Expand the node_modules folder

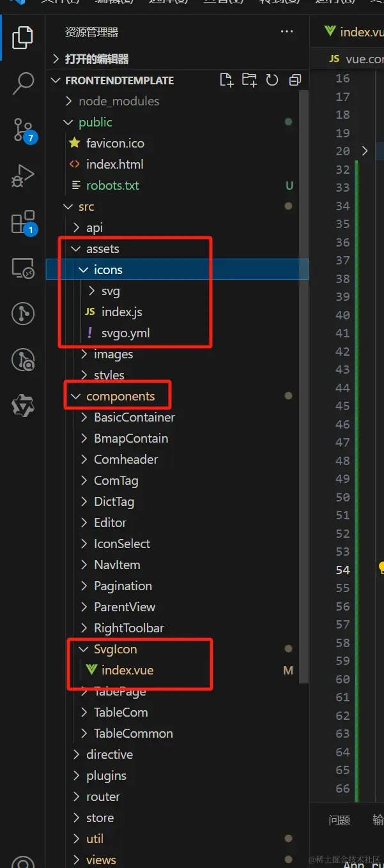[x=118, y=101]
